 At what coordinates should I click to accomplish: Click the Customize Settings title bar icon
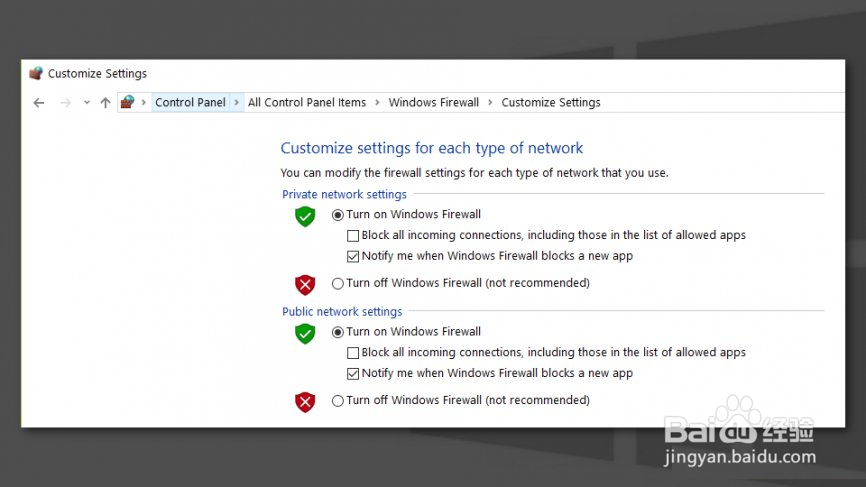click(x=36, y=73)
